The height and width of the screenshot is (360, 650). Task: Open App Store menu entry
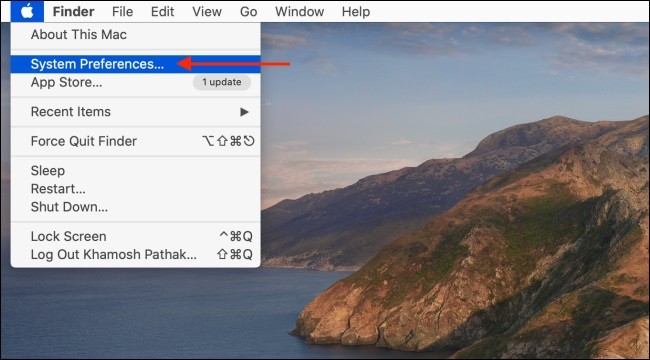click(x=136, y=82)
